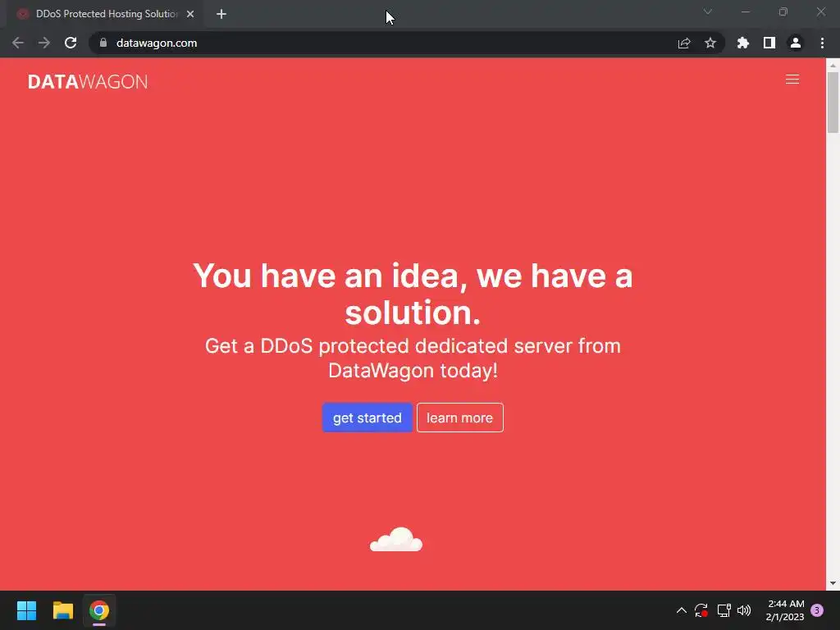Open the Chrome three-dot menu
840x630 pixels.
click(822, 43)
